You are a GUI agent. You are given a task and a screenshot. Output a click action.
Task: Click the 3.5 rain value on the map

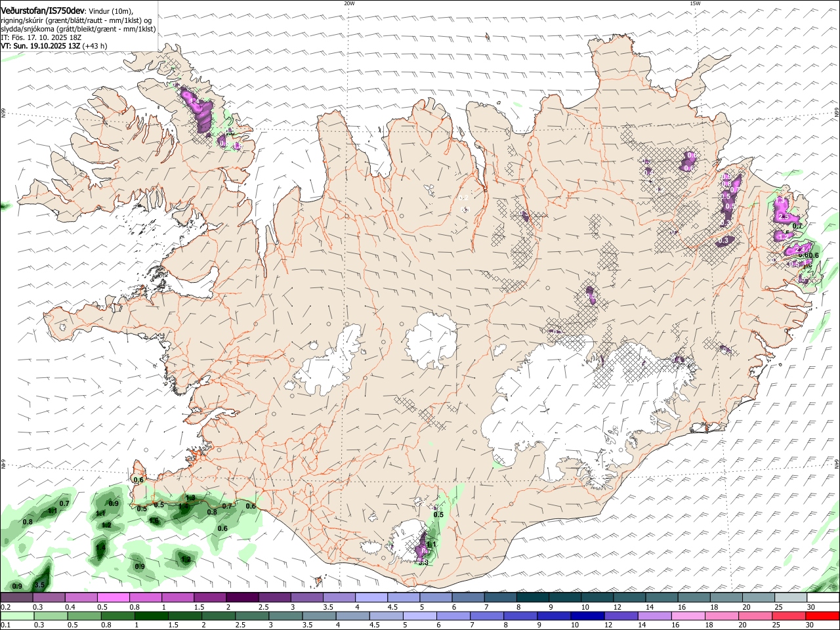tap(39, 585)
